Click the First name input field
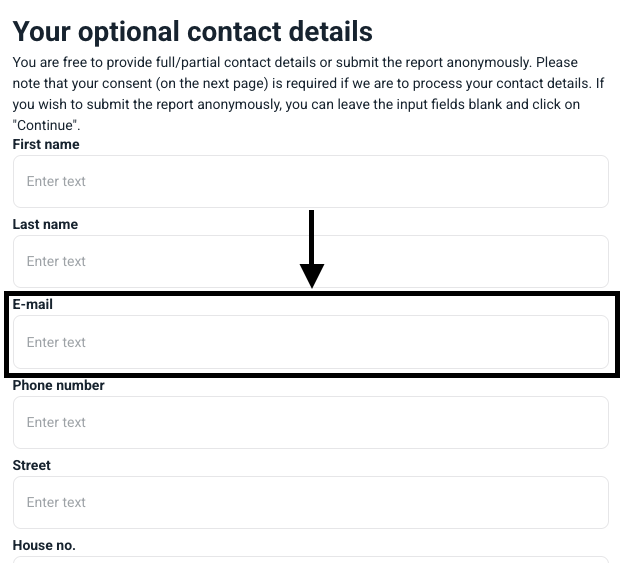This screenshot has width=625, height=563. (310, 182)
